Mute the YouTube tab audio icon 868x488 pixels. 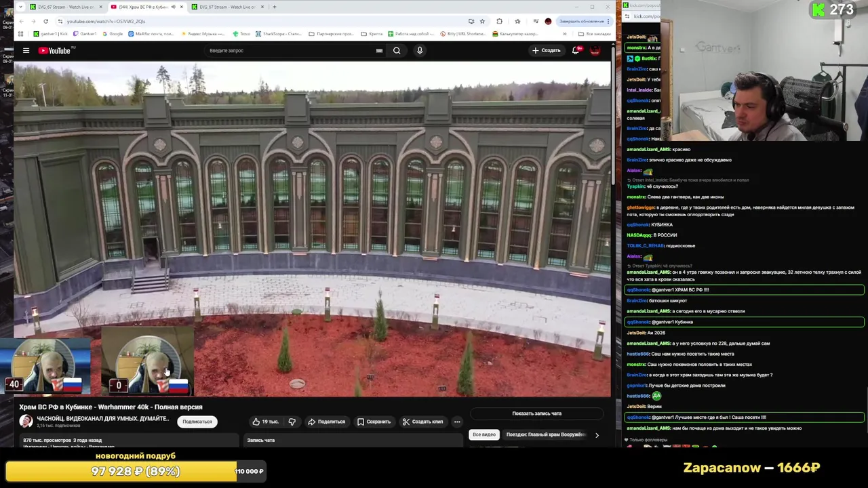173,7
